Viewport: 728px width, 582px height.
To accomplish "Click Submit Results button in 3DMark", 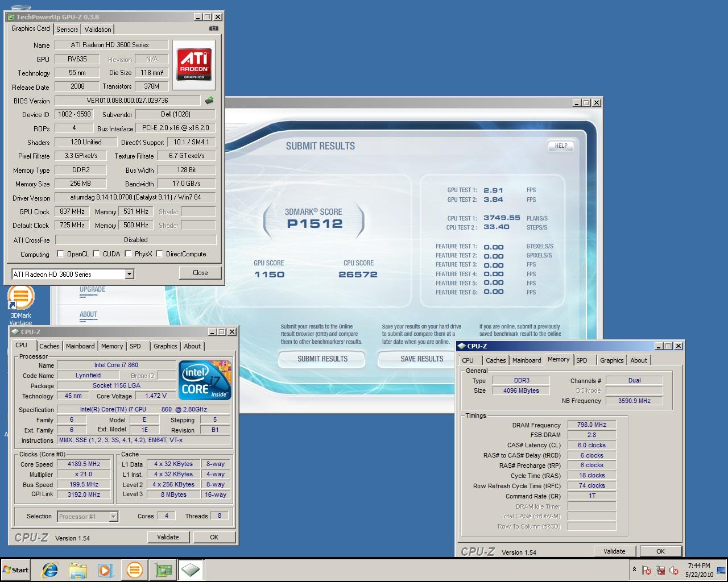I will pyautogui.click(x=322, y=359).
